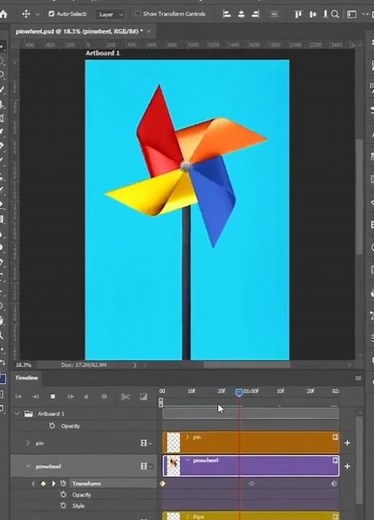Select the Move tool icon

[26, 14]
